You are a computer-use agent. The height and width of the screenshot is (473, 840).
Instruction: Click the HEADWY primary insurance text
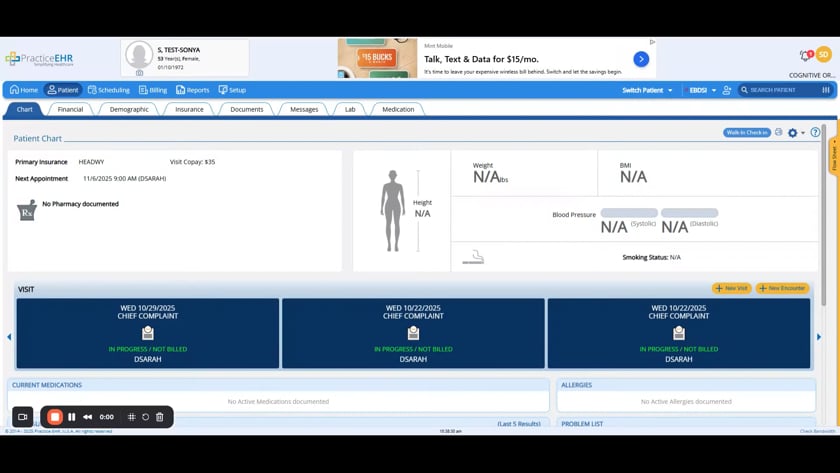point(91,162)
